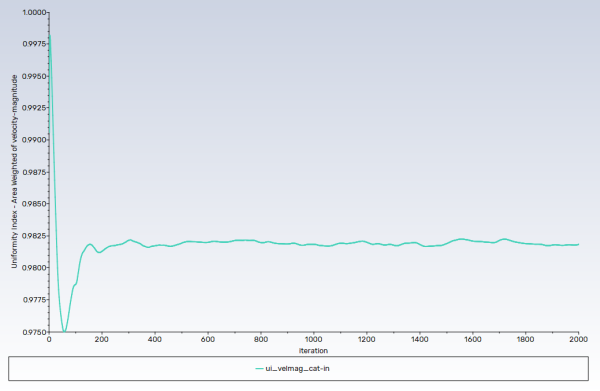Click the 1600 x-axis tick label
Screen dimensions: 600x391
[x=473, y=339]
